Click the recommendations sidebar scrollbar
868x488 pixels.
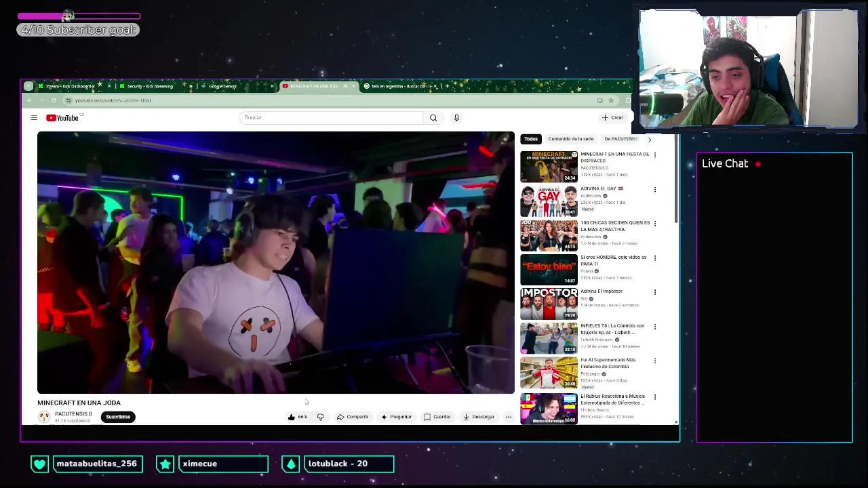[675, 180]
